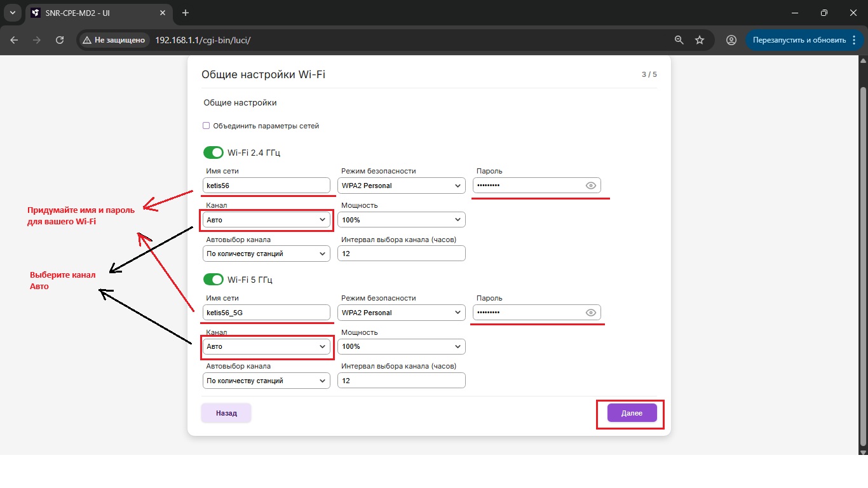
Task: Close the SNR-CPE-MD2 - UI tab
Action: (x=163, y=13)
